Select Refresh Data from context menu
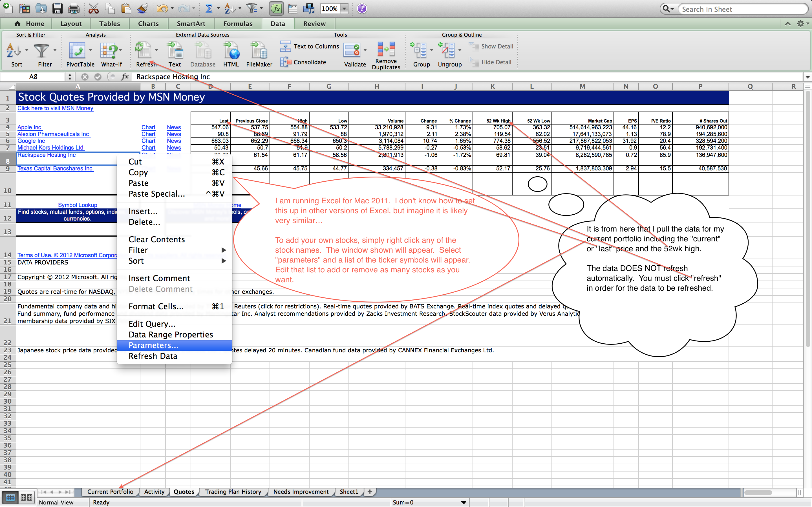The width and height of the screenshot is (812, 507). pos(153,356)
